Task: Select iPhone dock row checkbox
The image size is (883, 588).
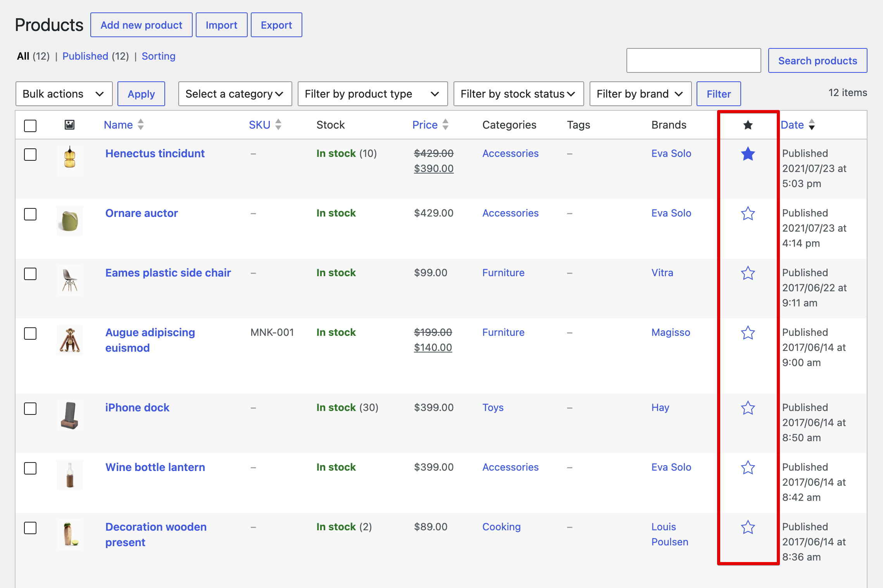Action: [x=30, y=408]
